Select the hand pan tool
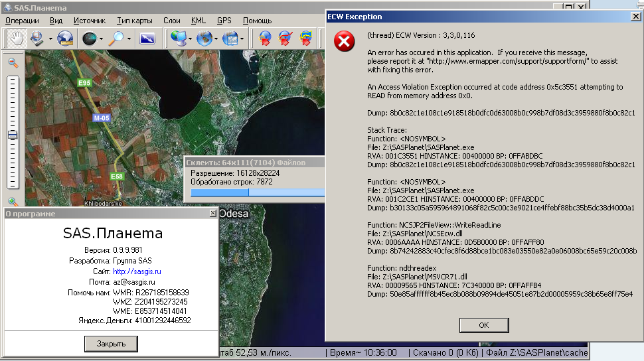644x361 pixels. pyautogui.click(x=16, y=38)
